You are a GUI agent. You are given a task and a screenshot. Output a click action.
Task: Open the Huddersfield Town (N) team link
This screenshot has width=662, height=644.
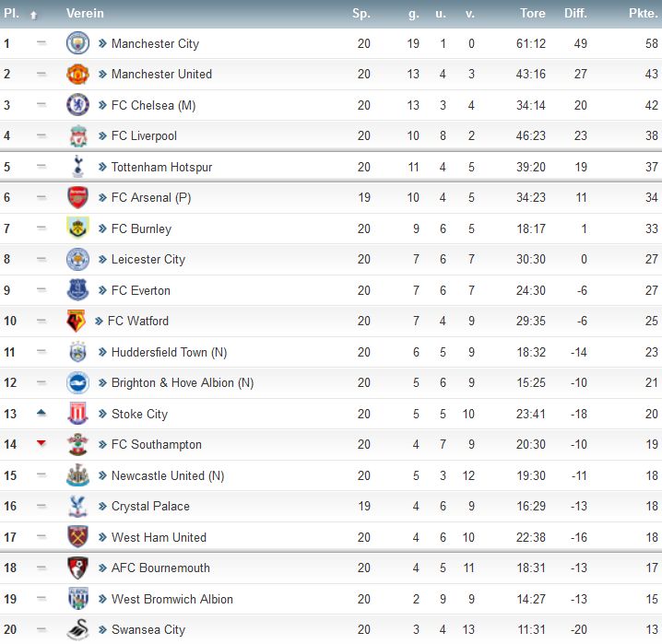click(x=169, y=352)
